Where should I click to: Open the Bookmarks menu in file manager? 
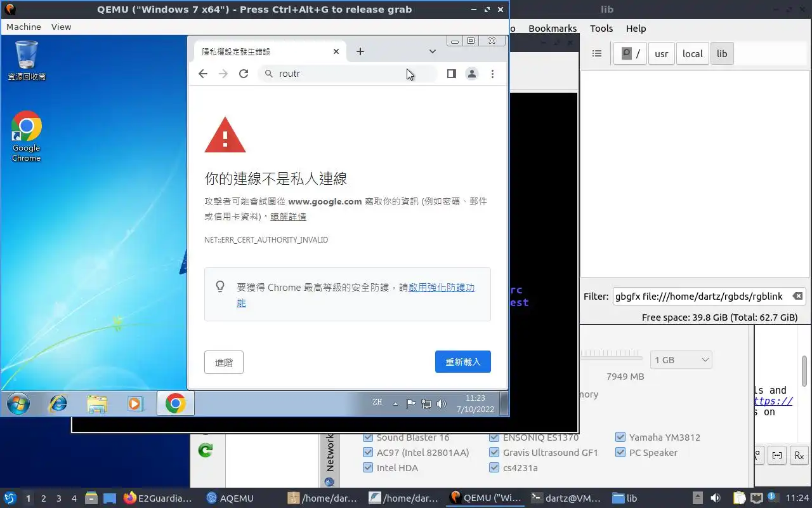553,28
